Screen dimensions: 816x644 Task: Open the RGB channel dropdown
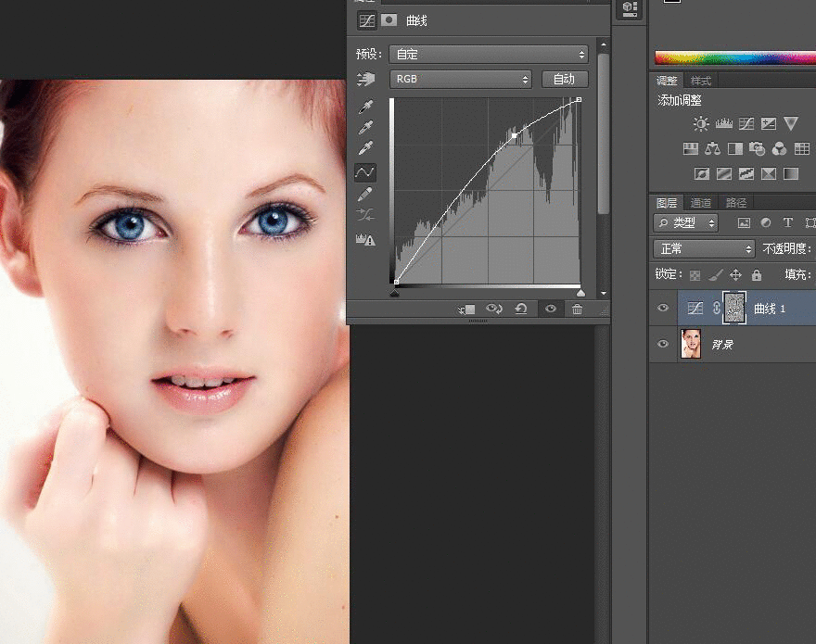[461, 80]
